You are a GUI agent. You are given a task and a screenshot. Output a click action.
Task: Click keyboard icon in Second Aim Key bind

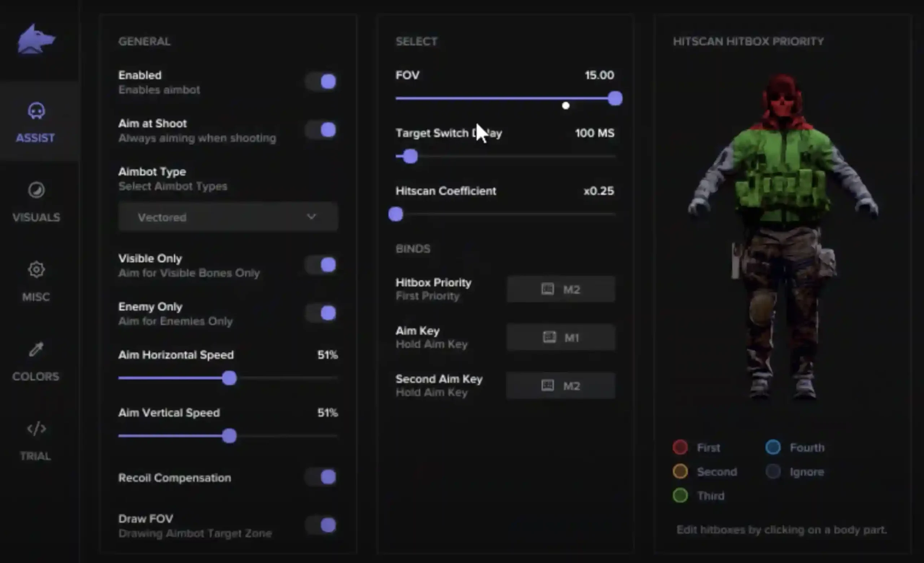pyautogui.click(x=548, y=386)
